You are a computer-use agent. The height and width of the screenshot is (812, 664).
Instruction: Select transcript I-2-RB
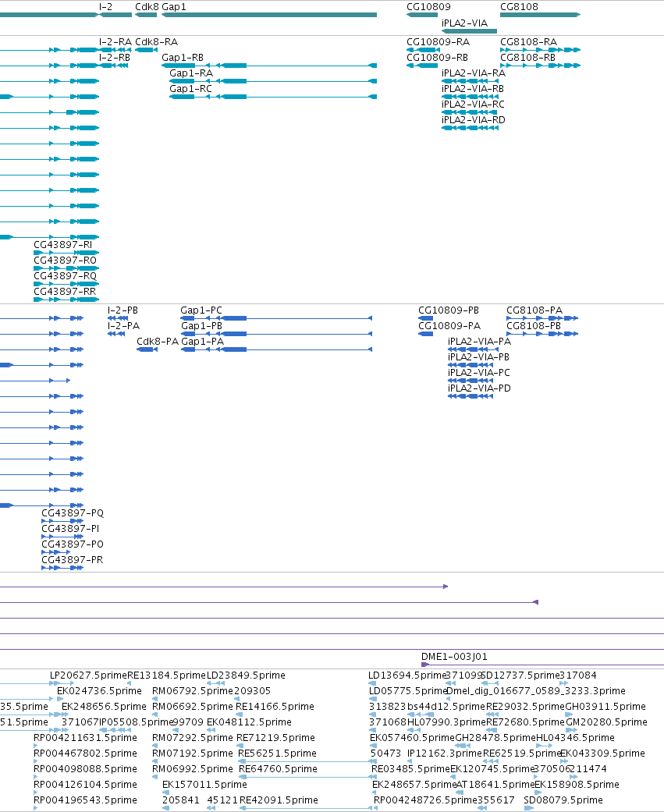click(x=115, y=58)
